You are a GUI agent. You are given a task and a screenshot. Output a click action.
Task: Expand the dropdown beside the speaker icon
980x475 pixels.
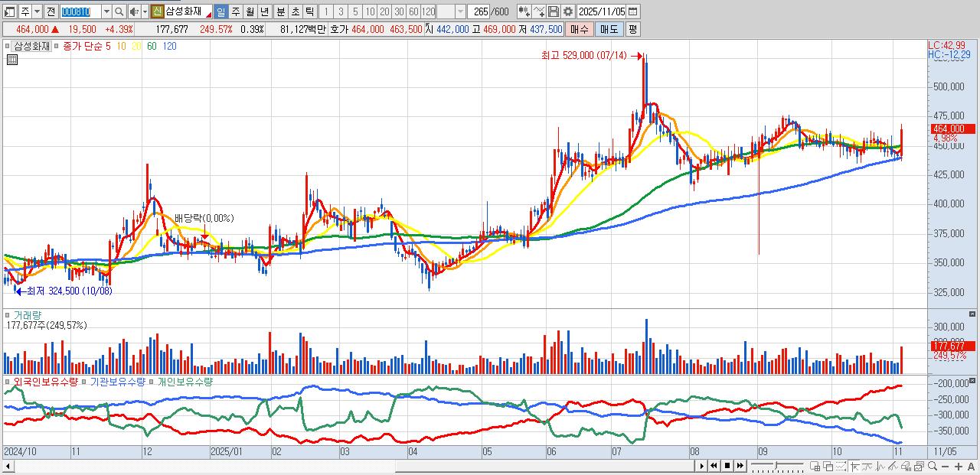click(145, 11)
